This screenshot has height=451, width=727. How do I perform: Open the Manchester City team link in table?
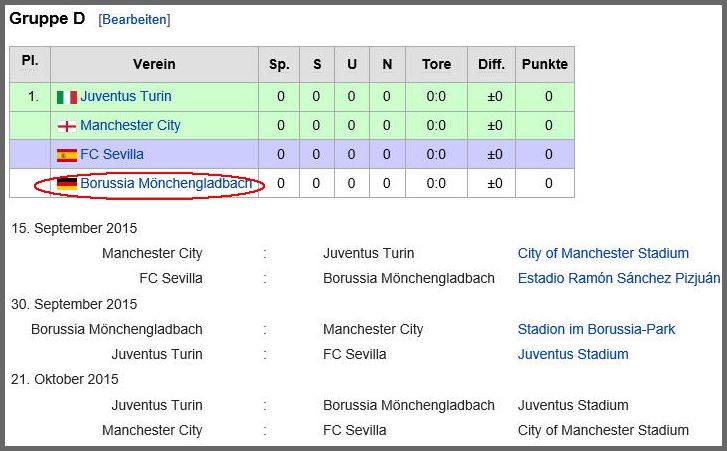click(130, 125)
